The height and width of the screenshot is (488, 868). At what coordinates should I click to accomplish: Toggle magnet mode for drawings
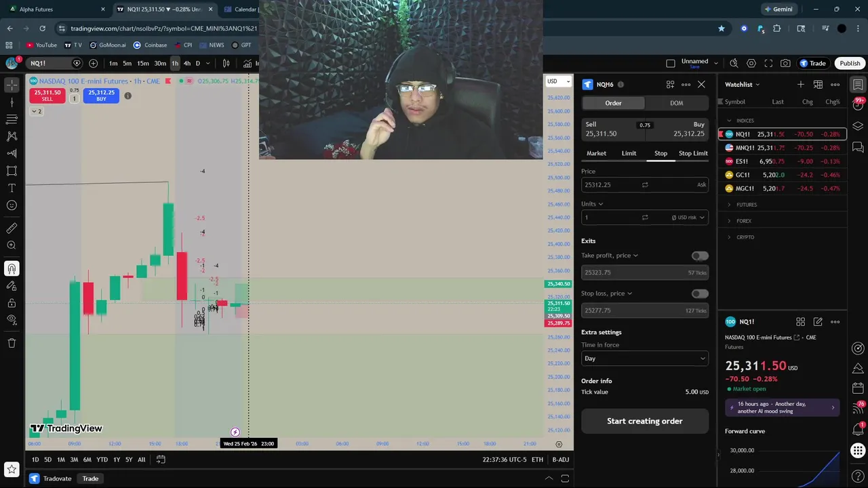[12, 269]
